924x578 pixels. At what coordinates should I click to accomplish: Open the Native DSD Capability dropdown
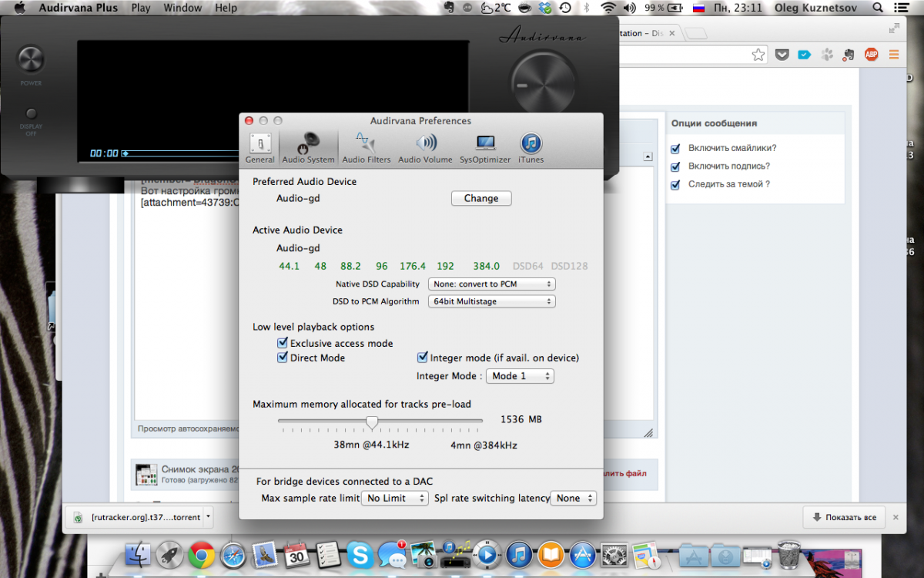pyautogui.click(x=491, y=284)
